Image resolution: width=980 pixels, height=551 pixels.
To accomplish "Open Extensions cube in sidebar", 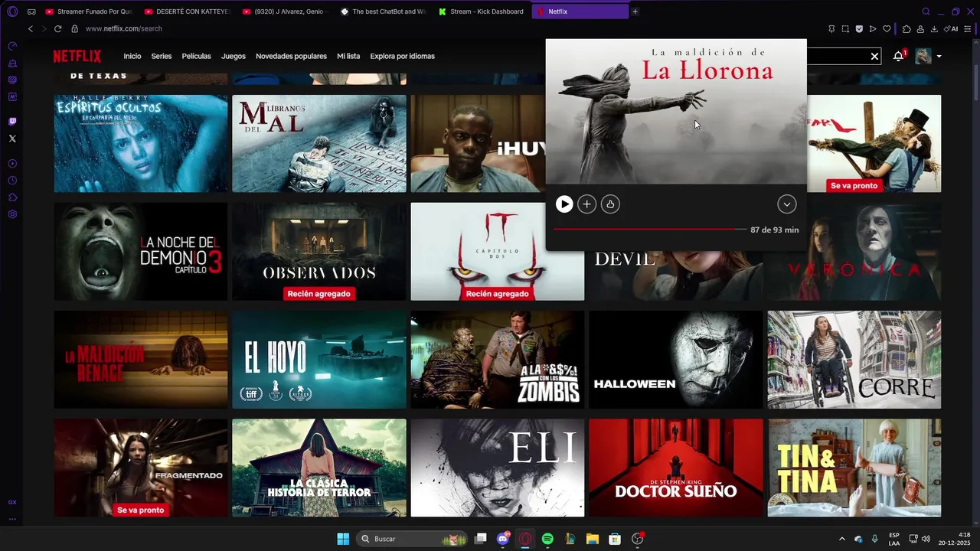I will (x=12, y=197).
